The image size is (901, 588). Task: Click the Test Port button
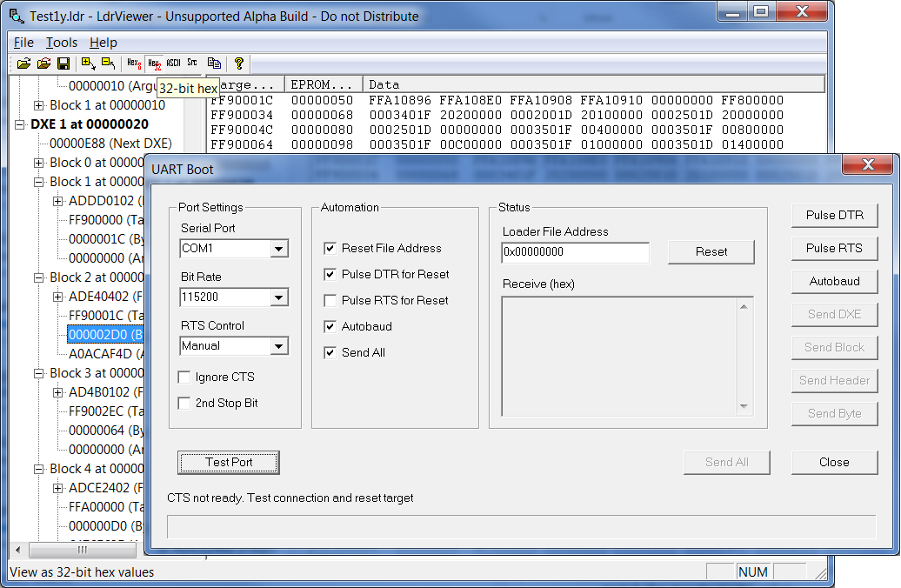229,462
